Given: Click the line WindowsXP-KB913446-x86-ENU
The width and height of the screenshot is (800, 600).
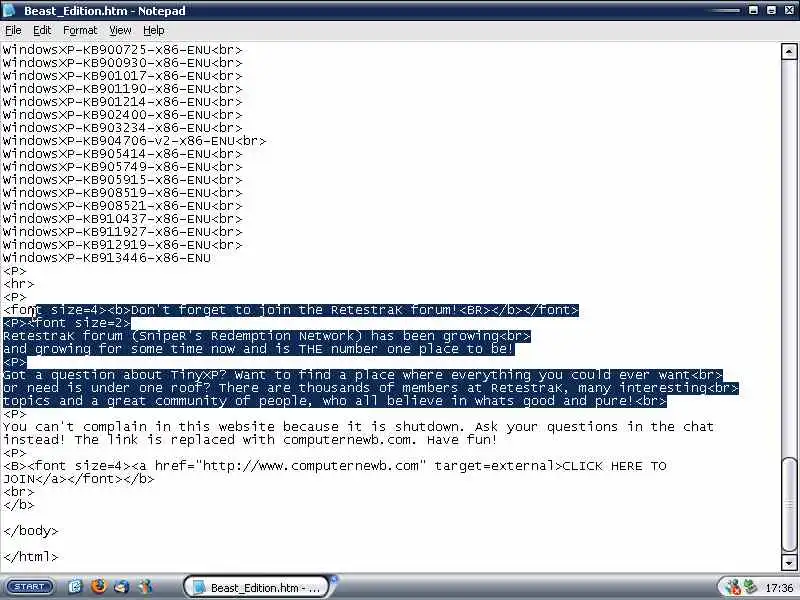Looking at the screenshot, I should pyautogui.click(x=107, y=258).
